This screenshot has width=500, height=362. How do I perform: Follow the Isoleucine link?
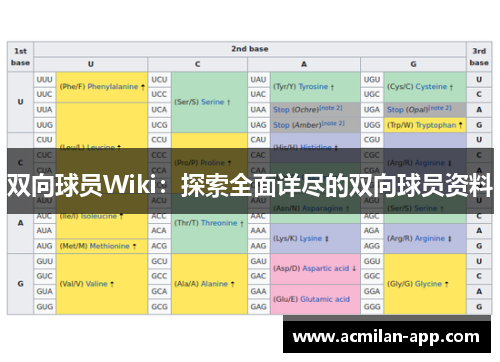[x=99, y=216]
